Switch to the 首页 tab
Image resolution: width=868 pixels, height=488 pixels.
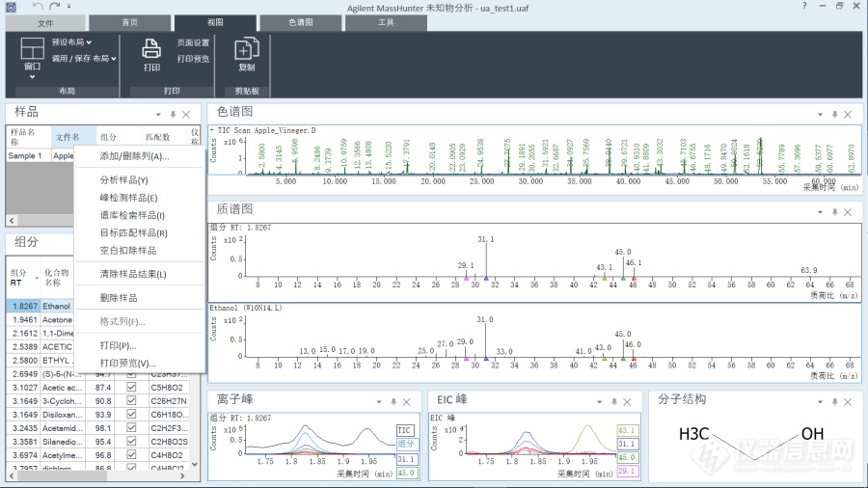point(130,23)
